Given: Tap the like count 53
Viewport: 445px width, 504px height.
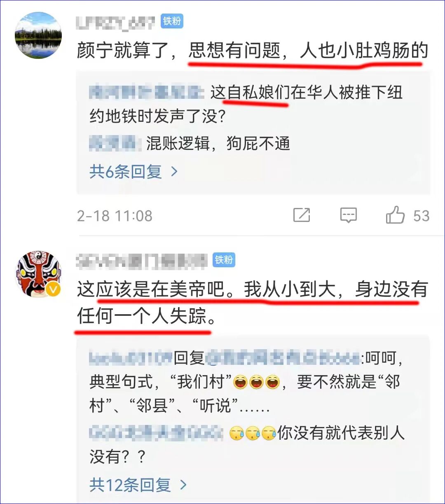Looking at the screenshot, I should [421, 216].
